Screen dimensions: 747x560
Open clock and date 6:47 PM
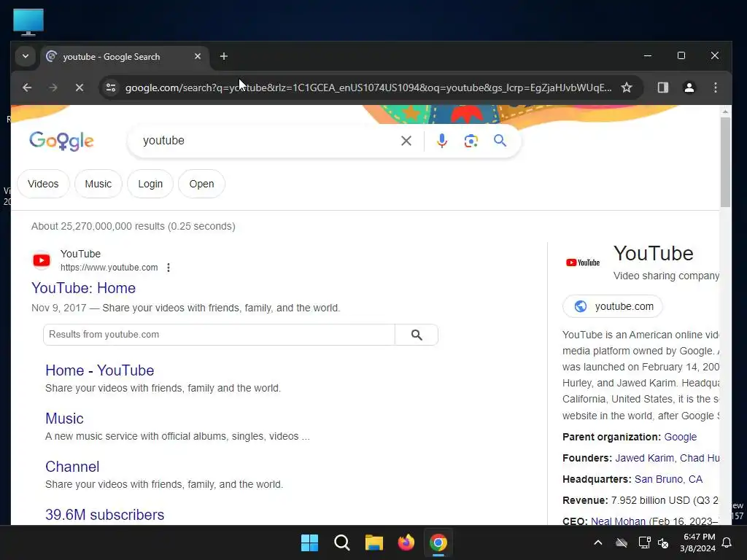tap(698, 542)
